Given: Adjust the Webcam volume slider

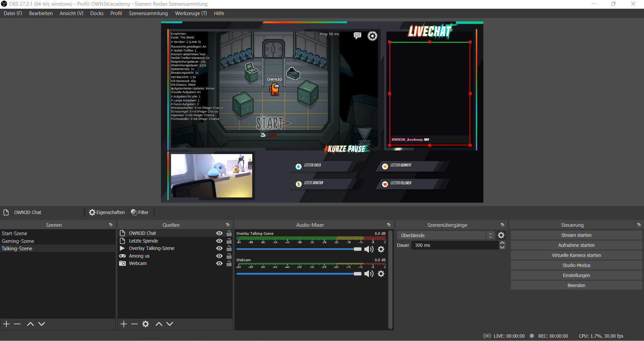Looking at the screenshot, I should tap(357, 274).
